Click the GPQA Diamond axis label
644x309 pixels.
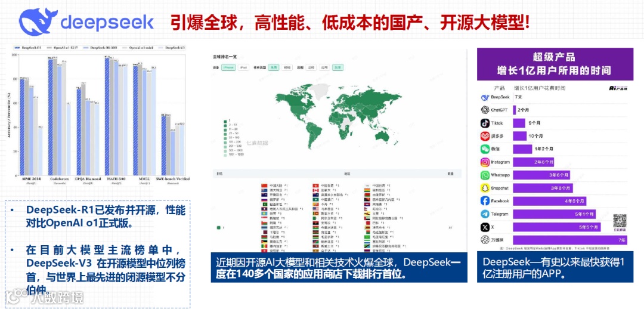coord(87,179)
